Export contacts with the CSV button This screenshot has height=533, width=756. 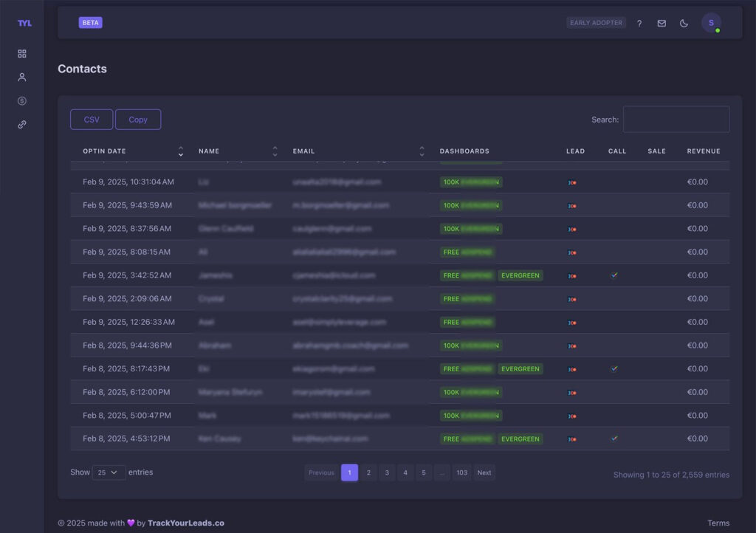[x=92, y=120]
